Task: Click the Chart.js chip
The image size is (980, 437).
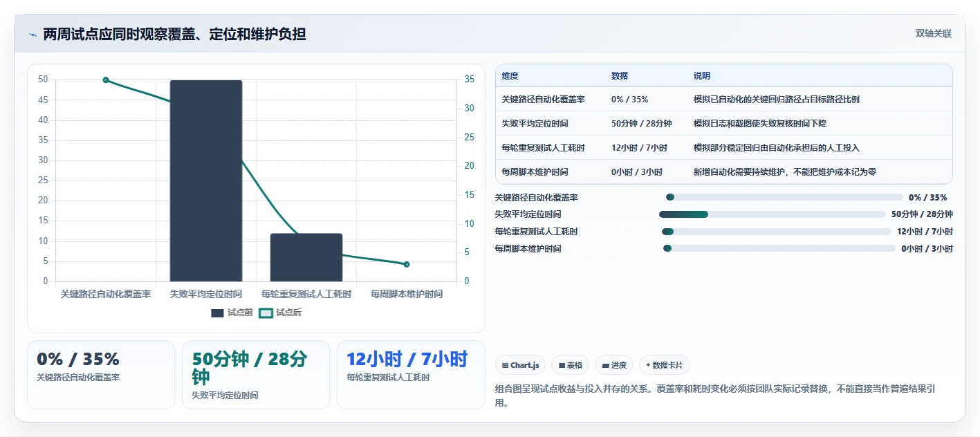Action: click(521, 365)
